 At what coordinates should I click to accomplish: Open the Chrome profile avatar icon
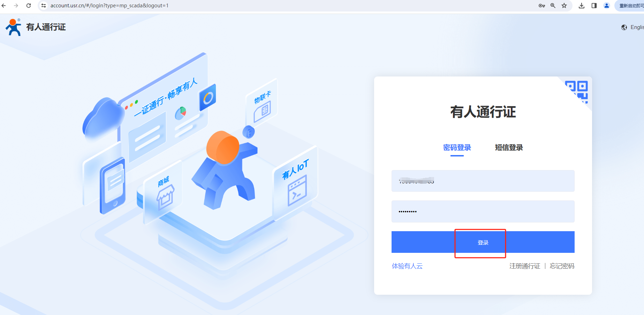coord(607,6)
